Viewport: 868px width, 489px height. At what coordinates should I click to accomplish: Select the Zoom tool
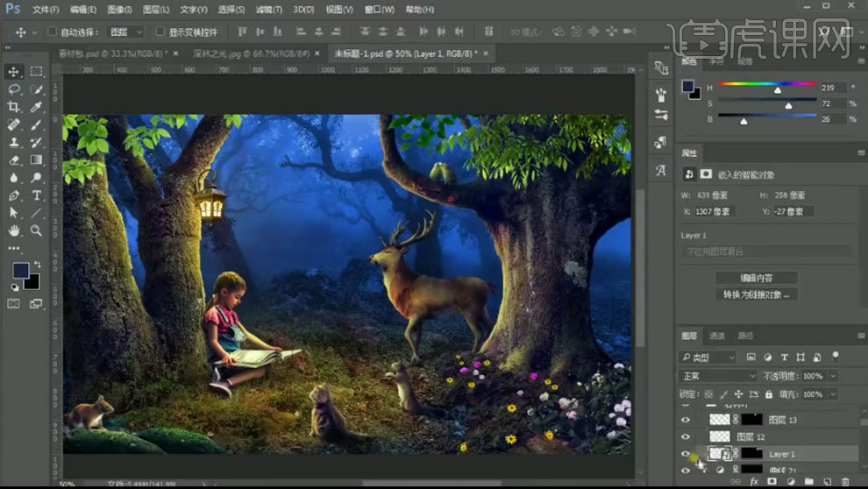tap(36, 230)
